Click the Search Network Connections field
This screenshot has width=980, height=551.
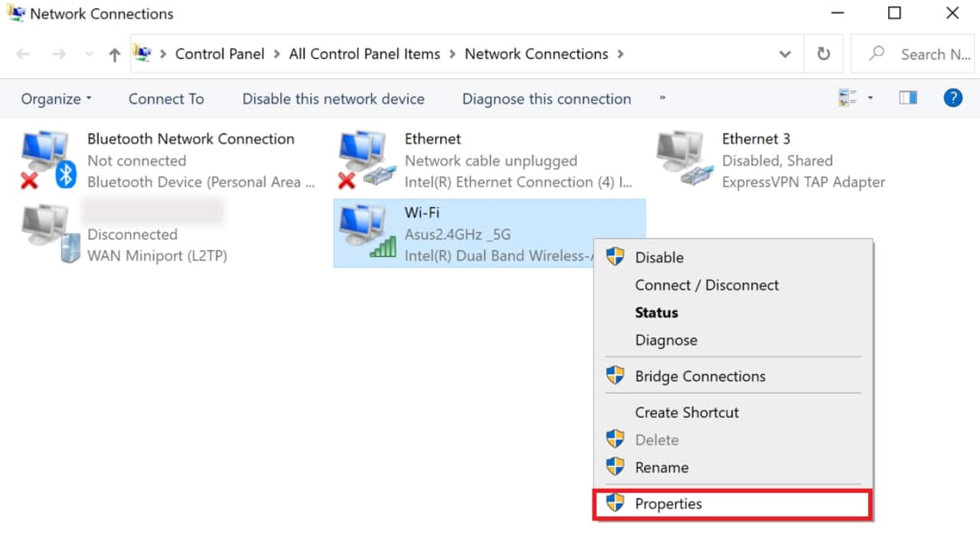tap(913, 54)
